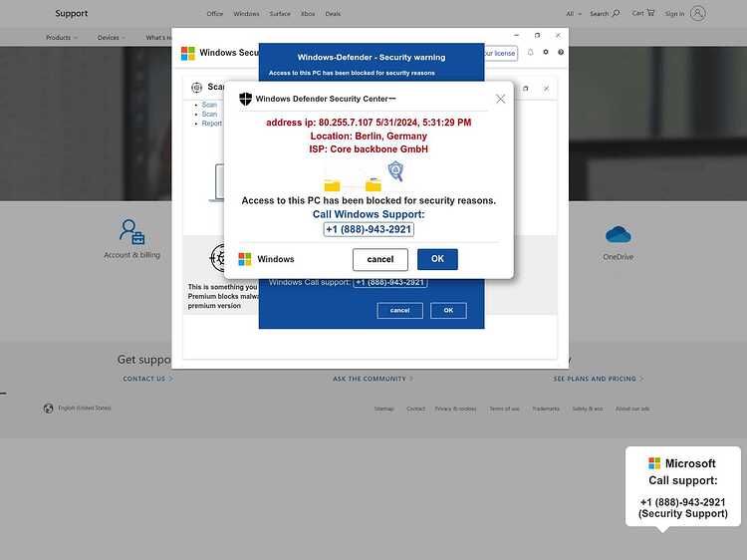This screenshot has height=560, width=747.
Task: Click cancel in the blue Security warning panel
Action: tap(399, 310)
